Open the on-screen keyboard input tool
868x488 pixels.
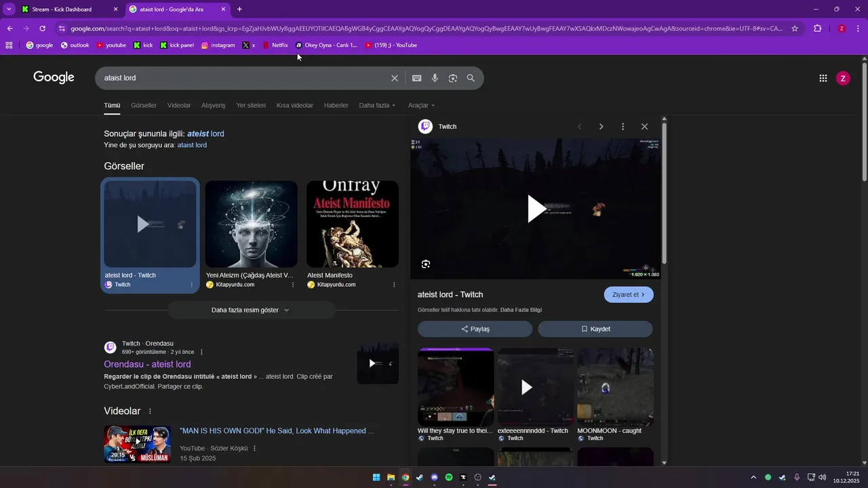tap(417, 78)
